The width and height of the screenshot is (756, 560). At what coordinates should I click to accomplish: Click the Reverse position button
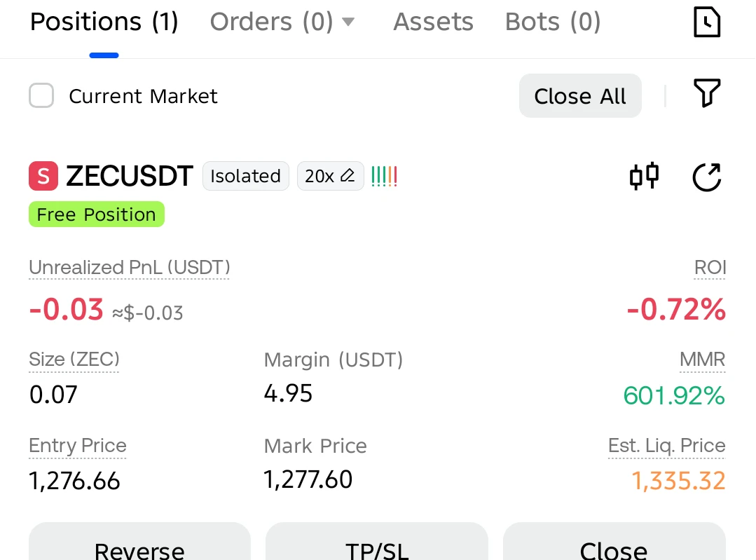pyautogui.click(x=139, y=542)
